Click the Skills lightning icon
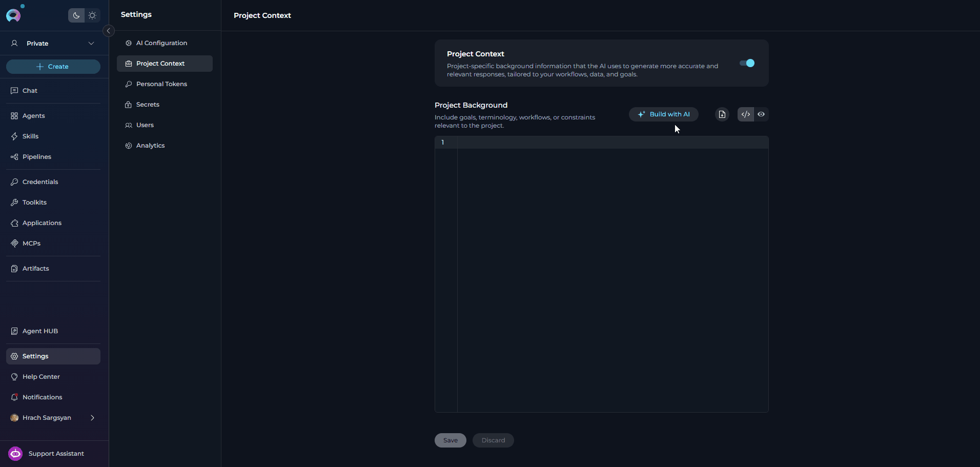 (x=14, y=136)
